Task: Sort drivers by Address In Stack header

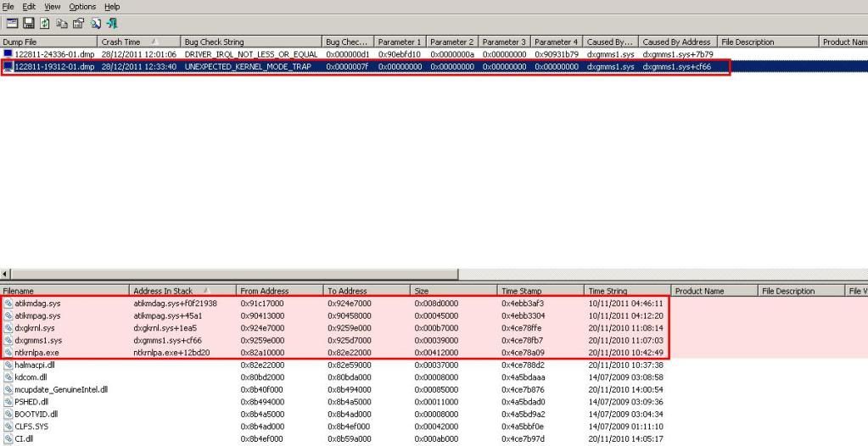Action: point(182,291)
